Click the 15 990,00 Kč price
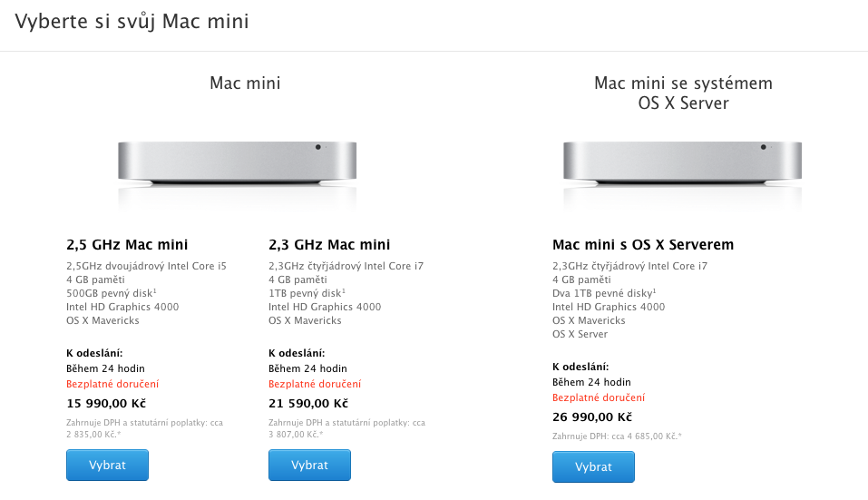Image resolution: width=868 pixels, height=500 pixels. tap(106, 403)
